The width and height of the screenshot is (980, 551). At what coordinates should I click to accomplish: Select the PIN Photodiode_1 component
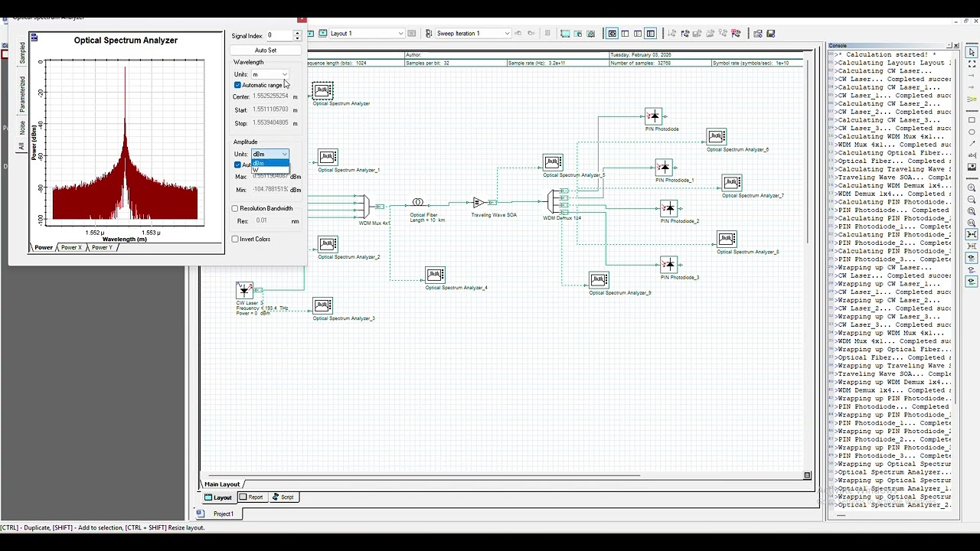(664, 168)
